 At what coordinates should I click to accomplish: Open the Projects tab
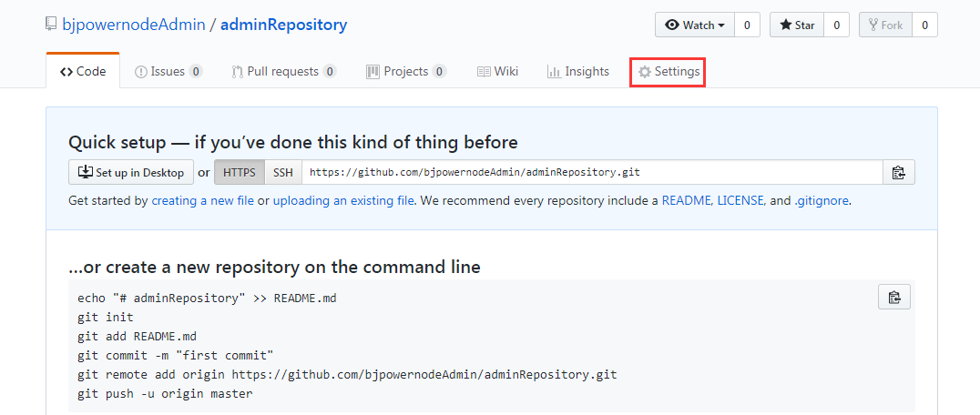point(405,72)
